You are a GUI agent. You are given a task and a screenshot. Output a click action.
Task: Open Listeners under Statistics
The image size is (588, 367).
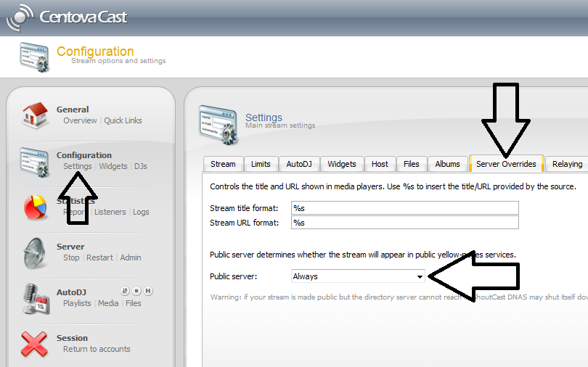click(x=110, y=212)
